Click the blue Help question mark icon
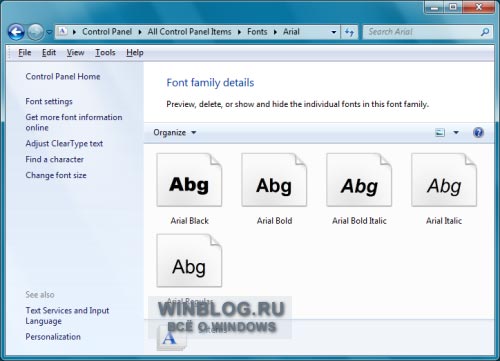This screenshot has height=361, width=500. [x=478, y=133]
